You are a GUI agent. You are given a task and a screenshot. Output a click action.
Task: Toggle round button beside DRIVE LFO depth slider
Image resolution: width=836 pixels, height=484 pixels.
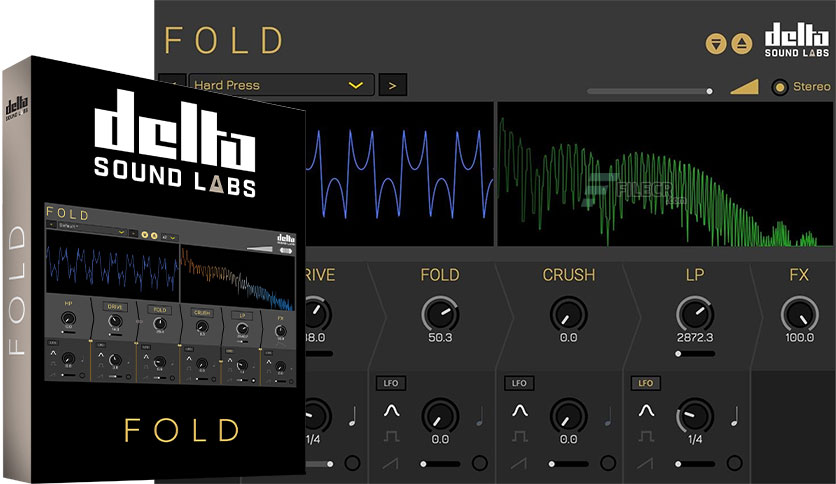click(x=352, y=463)
